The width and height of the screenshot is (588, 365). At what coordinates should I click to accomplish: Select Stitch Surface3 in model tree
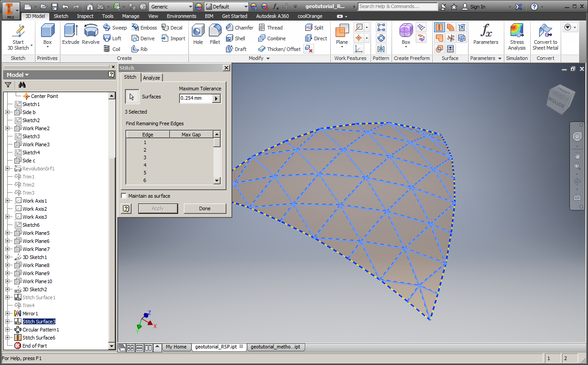click(x=39, y=322)
